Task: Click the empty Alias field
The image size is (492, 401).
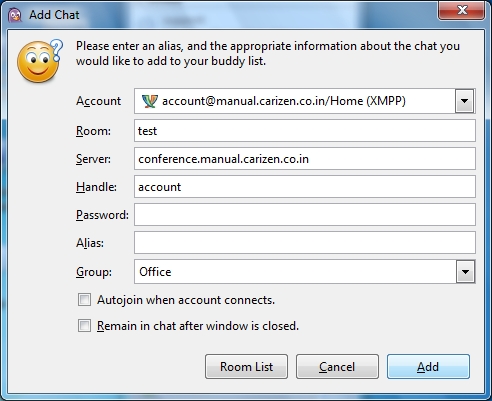Action: tap(305, 243)
